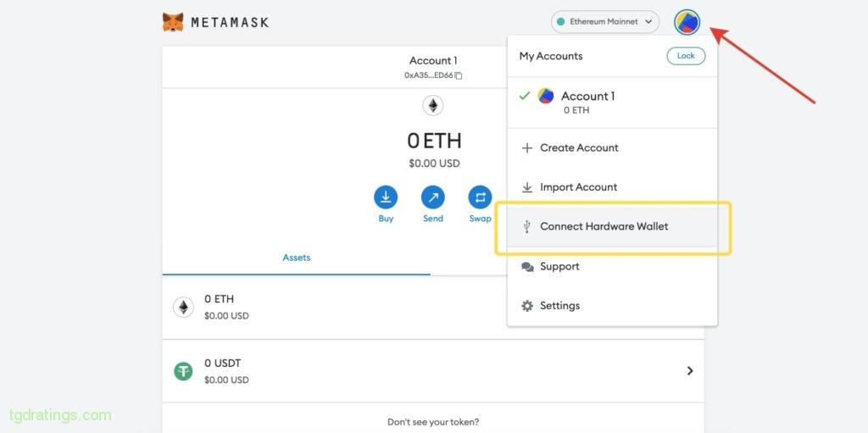Click the Account 1 avatar in the menu
This screenshot has height=433, width=868.
point(546,96)
